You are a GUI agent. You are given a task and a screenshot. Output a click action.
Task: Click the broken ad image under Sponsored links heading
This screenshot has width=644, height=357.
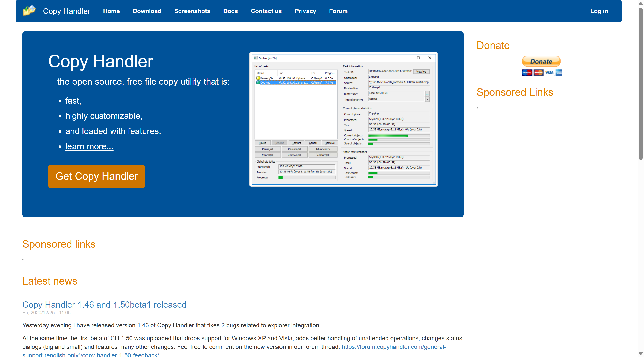point(23,259)
